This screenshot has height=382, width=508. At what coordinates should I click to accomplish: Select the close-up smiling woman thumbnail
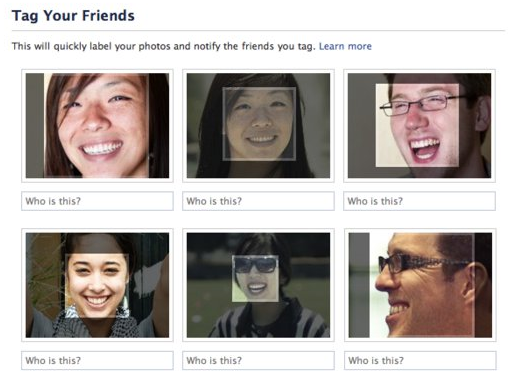(x=97, y=126)
